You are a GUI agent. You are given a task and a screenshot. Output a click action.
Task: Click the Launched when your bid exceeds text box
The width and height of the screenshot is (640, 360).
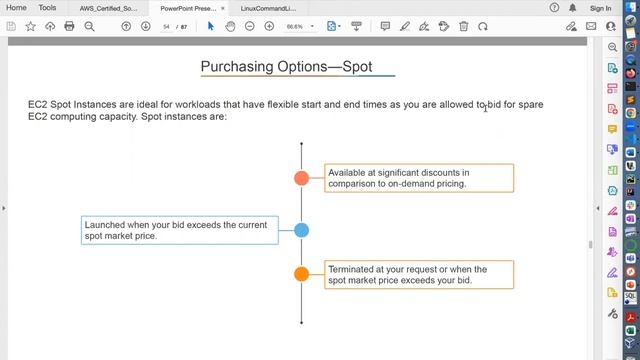pyautogui.click(x=180, y=230)
